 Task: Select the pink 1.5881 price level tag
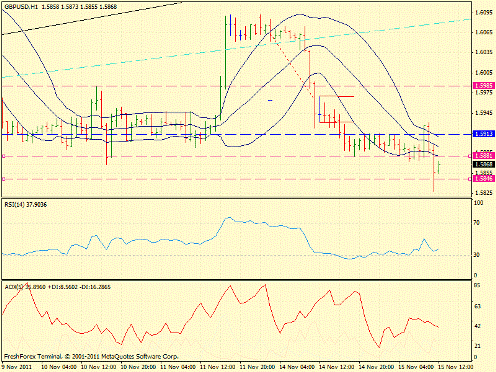click(485, 156)
